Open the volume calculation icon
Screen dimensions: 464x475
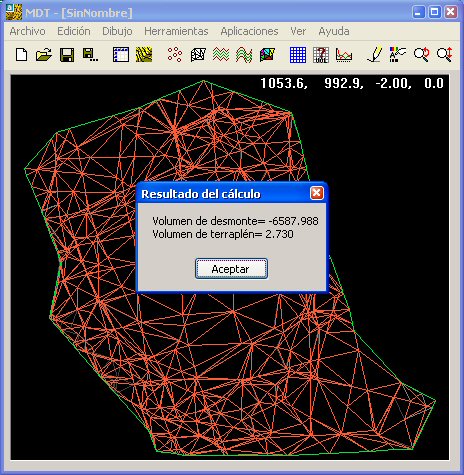[x=321, y=55]
